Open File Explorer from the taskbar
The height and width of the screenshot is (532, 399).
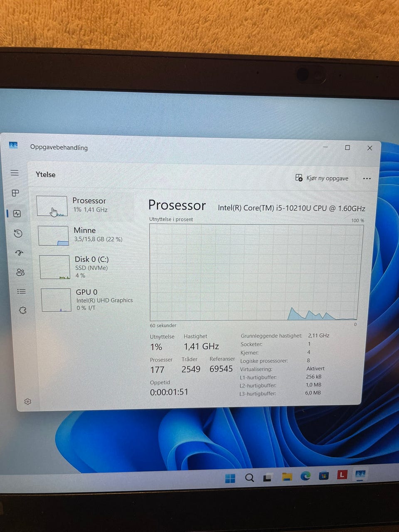[287, 476]
